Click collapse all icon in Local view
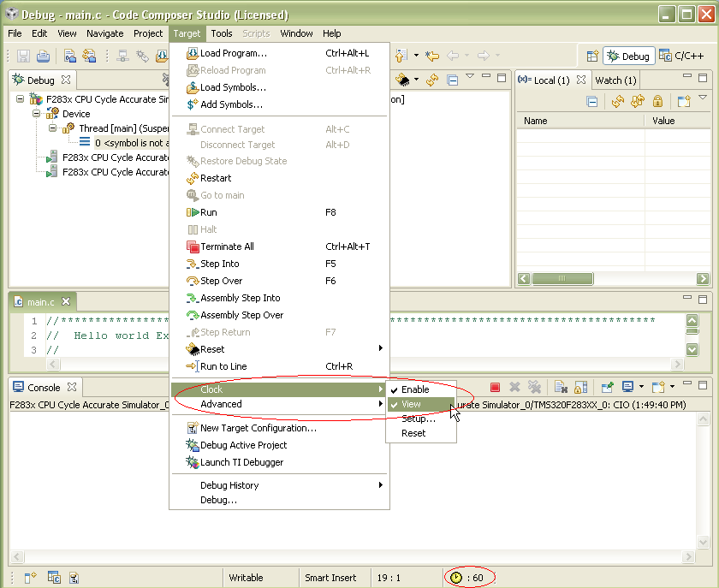This screenshot has height=588, width=719. [x=592, y=101]
